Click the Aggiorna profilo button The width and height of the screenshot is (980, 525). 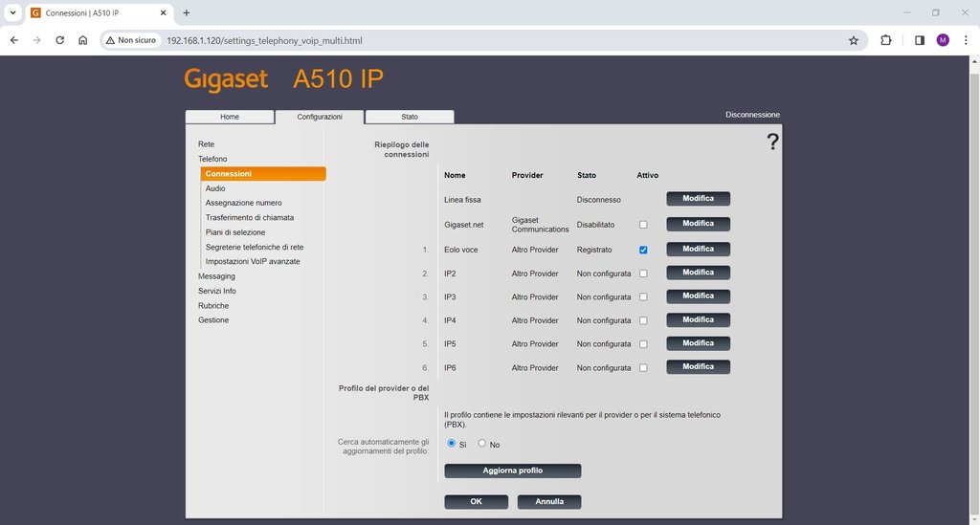(x=512, y=470)
